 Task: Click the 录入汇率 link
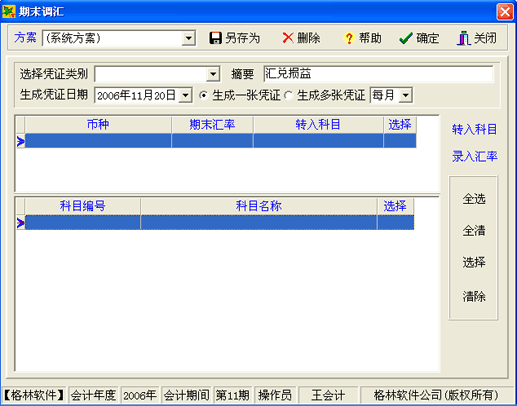click(x=474, y=156)
